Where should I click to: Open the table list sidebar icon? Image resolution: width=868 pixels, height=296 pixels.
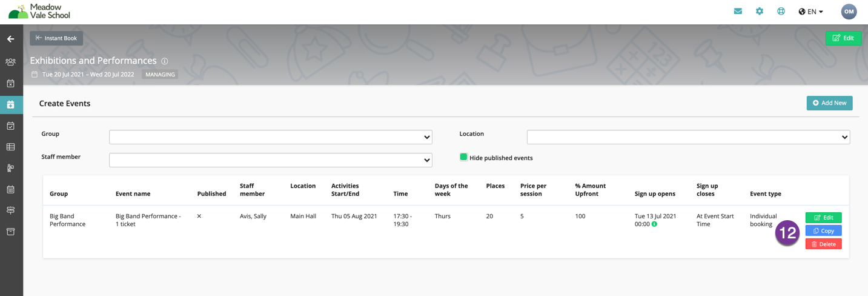click(x=10, y=147)
